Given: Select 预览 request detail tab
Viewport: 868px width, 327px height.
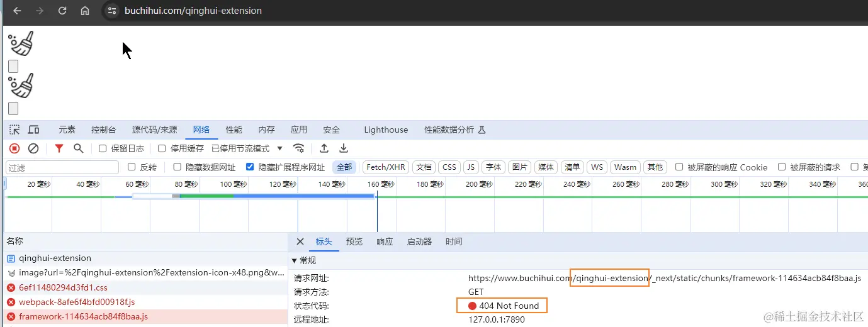Looking at the screenshot, I should point(354,241).
